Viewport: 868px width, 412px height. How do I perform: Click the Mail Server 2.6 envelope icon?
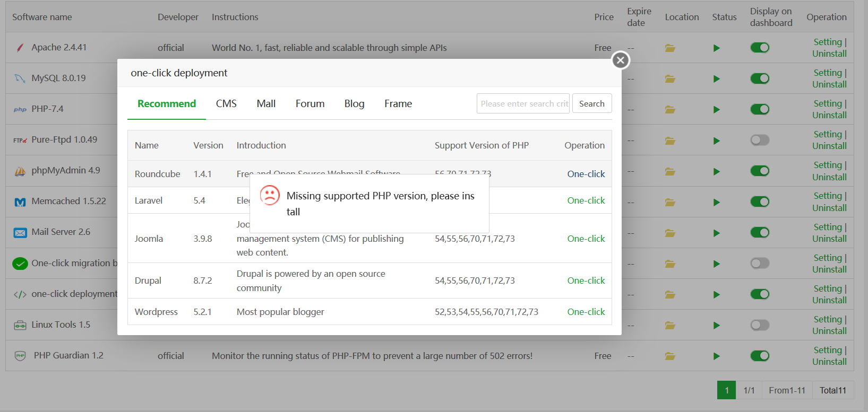click(20, 233)
